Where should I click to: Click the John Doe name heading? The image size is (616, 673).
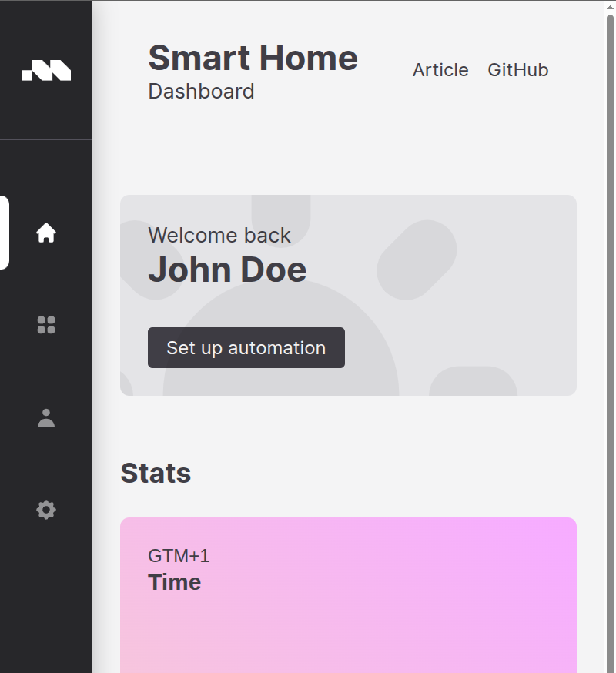(227, 270)
